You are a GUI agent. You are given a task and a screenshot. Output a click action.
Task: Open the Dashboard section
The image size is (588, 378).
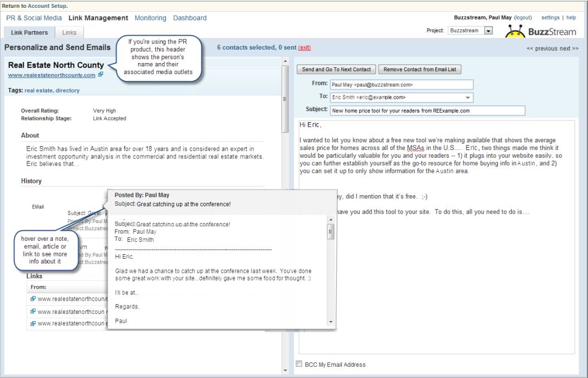190,18
